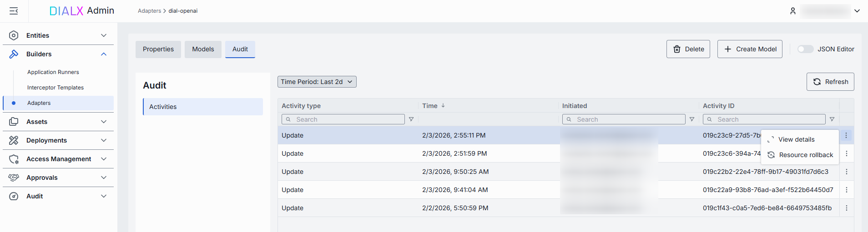868x232 pixels.
Task: Open the three-dot menu for the 9:41:04 AM row
Action: 847,190
